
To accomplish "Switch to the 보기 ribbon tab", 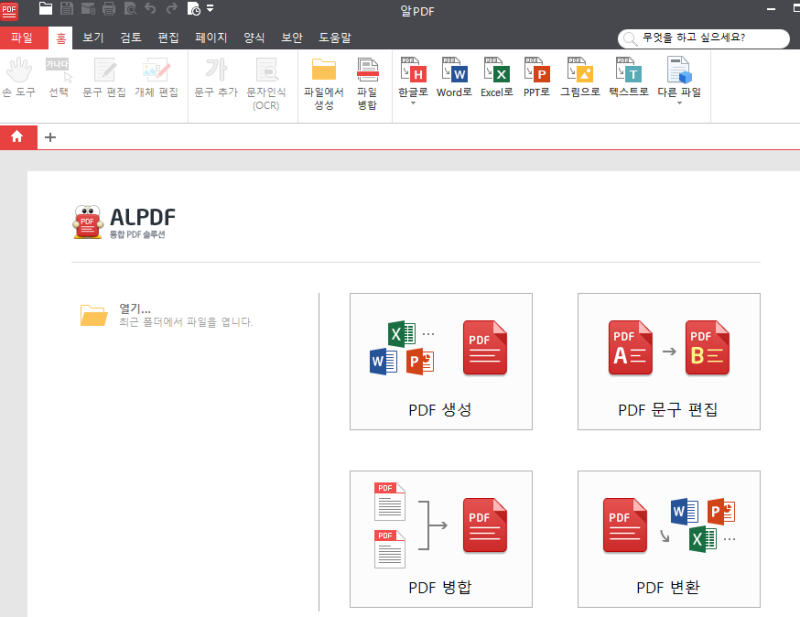I will (x=93, y=37).
